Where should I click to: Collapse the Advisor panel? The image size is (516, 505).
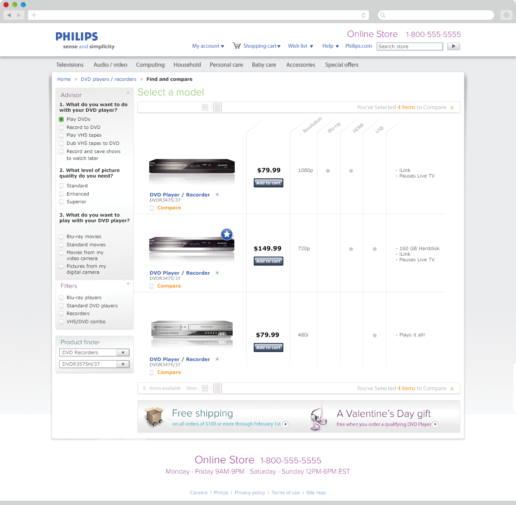pyautogui.click(x=128, y=93)
